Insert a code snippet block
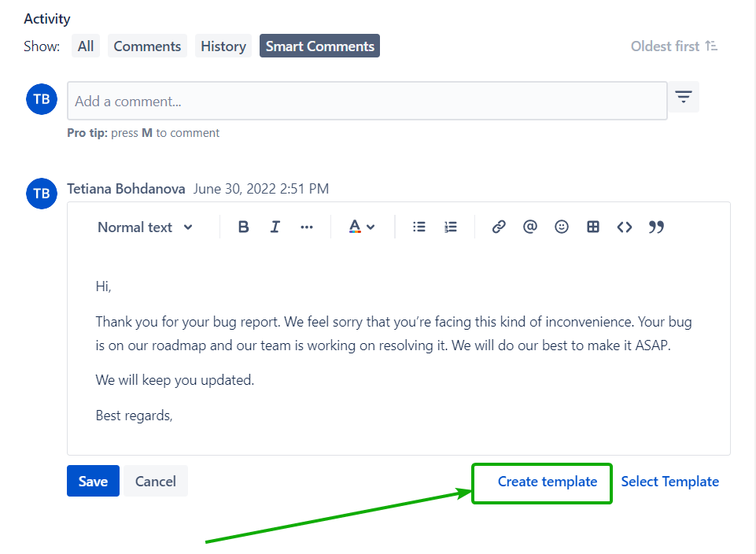 [x=625, y=227]
